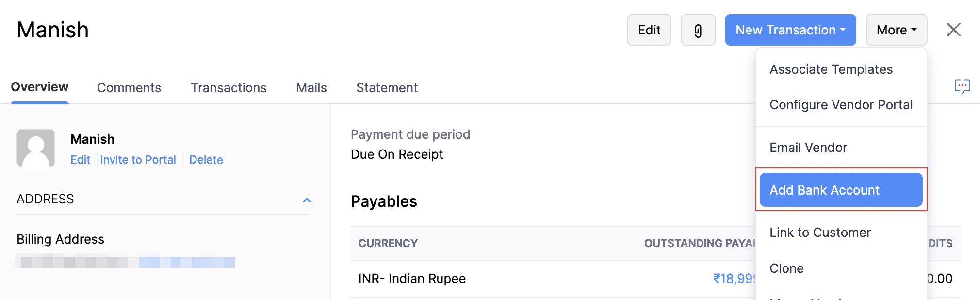
Task: Click Manish's avatar placeholder image
Action: tap(36, 148)
